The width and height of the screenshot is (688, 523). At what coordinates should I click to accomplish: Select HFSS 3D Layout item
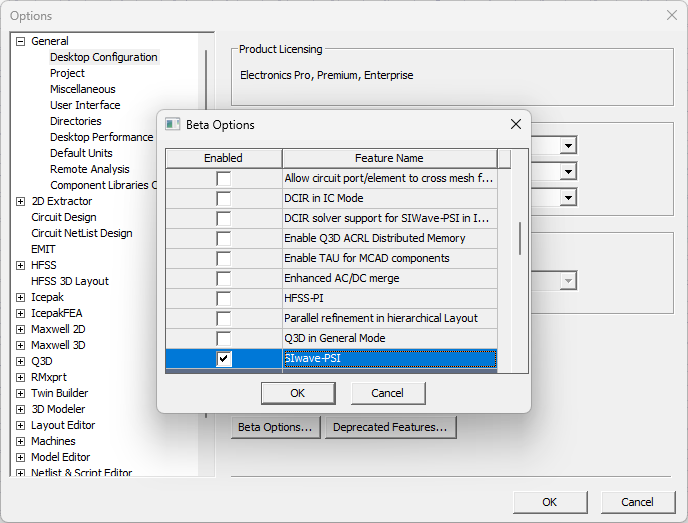pos(70,281)
